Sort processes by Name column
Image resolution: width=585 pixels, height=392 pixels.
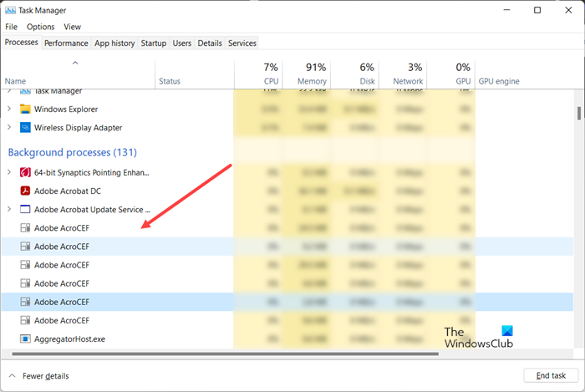point(78,74)
